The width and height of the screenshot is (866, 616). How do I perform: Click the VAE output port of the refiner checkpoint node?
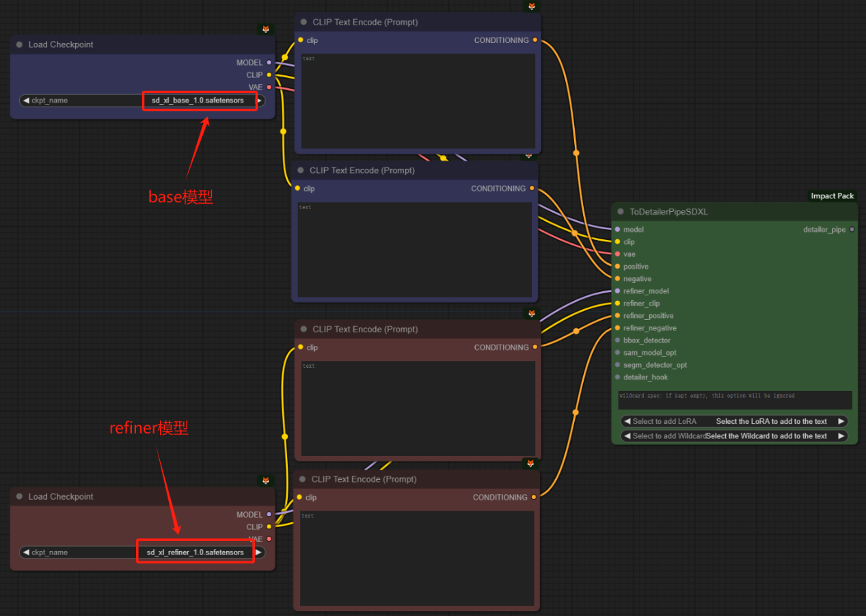[x=269, y=539]
